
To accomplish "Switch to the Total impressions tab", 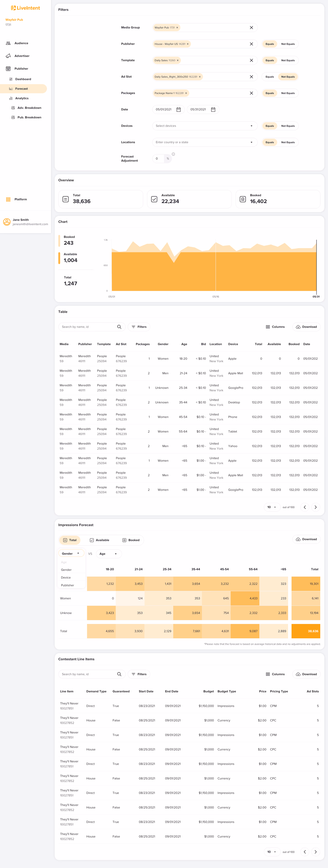I will tap(70, 540).
